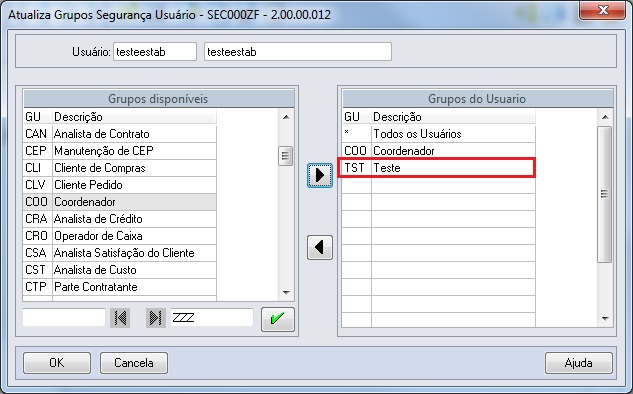Viewport: 633px width, 394px height.
Task: Select Analista de Custo row
Action: [120, 270]
